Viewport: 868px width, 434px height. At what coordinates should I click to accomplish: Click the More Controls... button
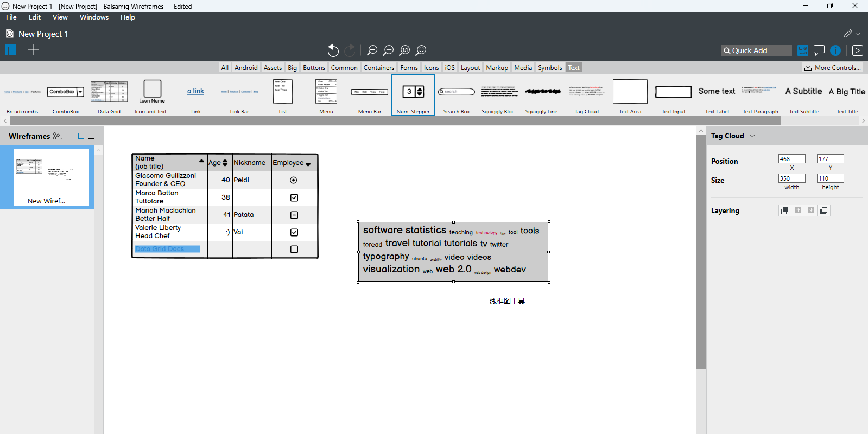[833, 67]
